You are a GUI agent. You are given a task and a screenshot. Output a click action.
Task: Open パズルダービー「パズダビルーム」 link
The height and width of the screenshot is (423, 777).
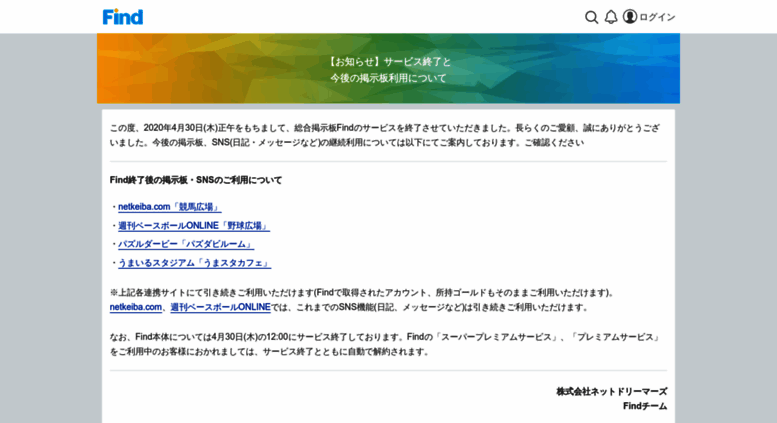pos(186,244)
